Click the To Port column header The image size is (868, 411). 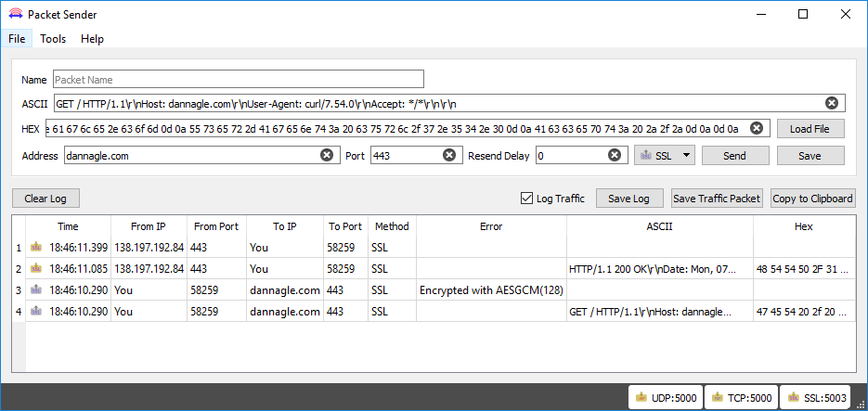click(345, 225)
